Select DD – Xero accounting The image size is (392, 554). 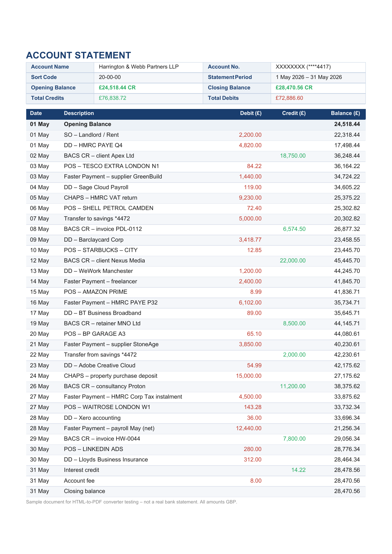coord(92,418)
